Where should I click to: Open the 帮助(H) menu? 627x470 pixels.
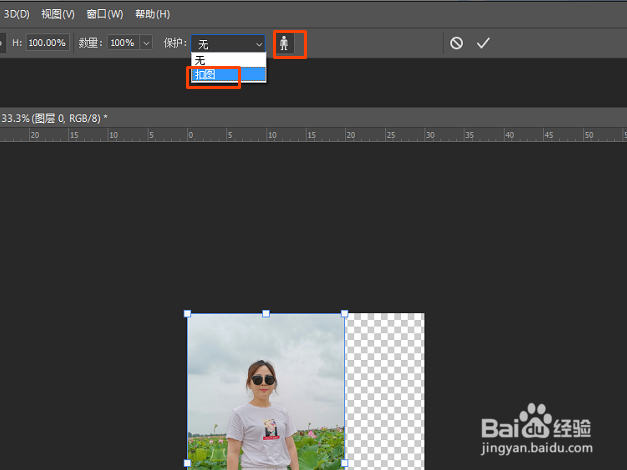[153, 14]
